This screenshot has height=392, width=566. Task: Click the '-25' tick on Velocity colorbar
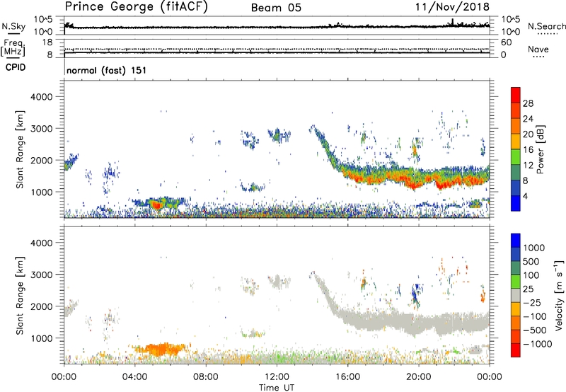point(532,303)
